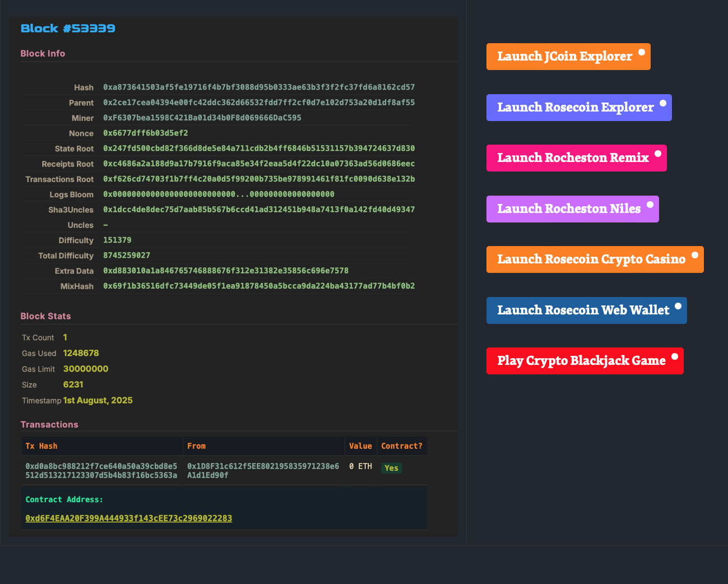Click the green Yes contract badge
Screen dimensions: 728x584
pos(391,468)
